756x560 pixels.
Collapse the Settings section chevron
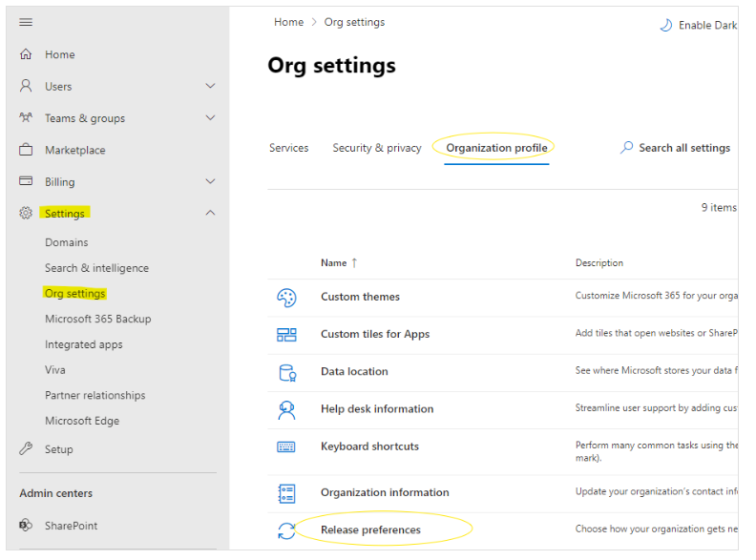click(210, 213)
